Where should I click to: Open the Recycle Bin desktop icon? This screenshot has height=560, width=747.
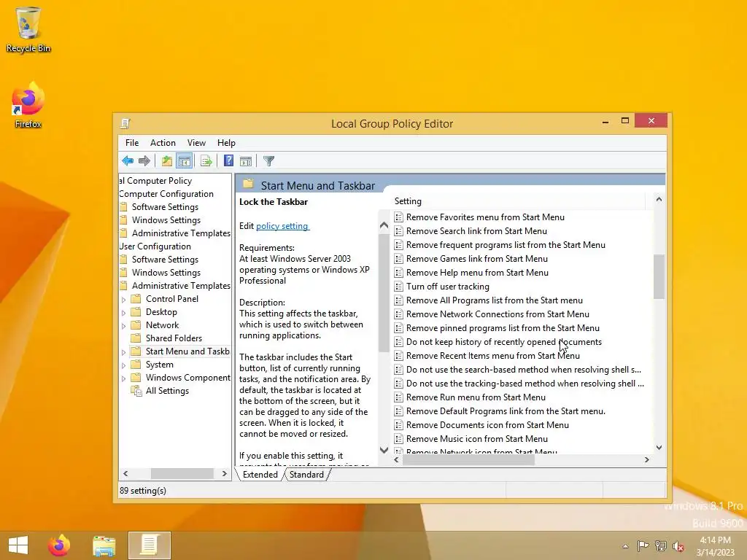click(x=28, y=29)
